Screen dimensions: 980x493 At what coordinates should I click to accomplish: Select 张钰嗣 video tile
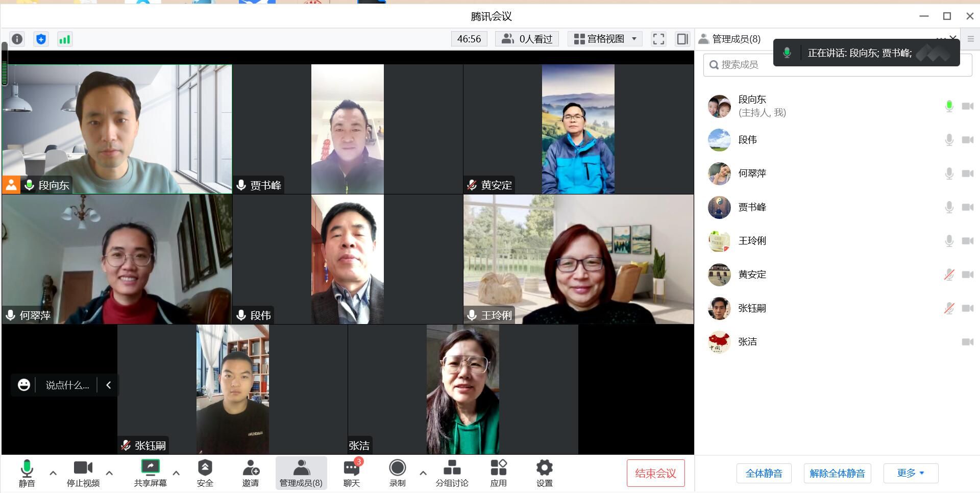pos(232,389)
